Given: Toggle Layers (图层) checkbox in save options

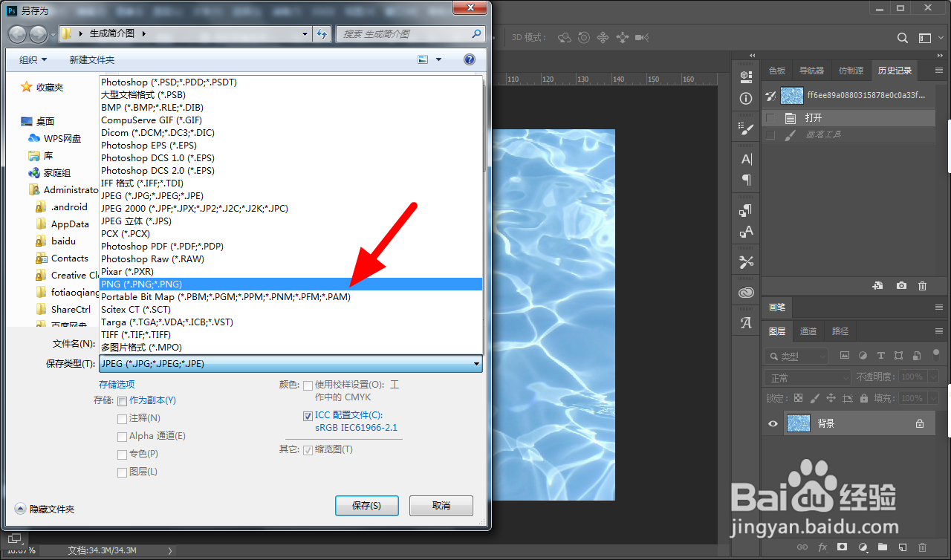Looking at the screenshot, I should coord(122,472).
